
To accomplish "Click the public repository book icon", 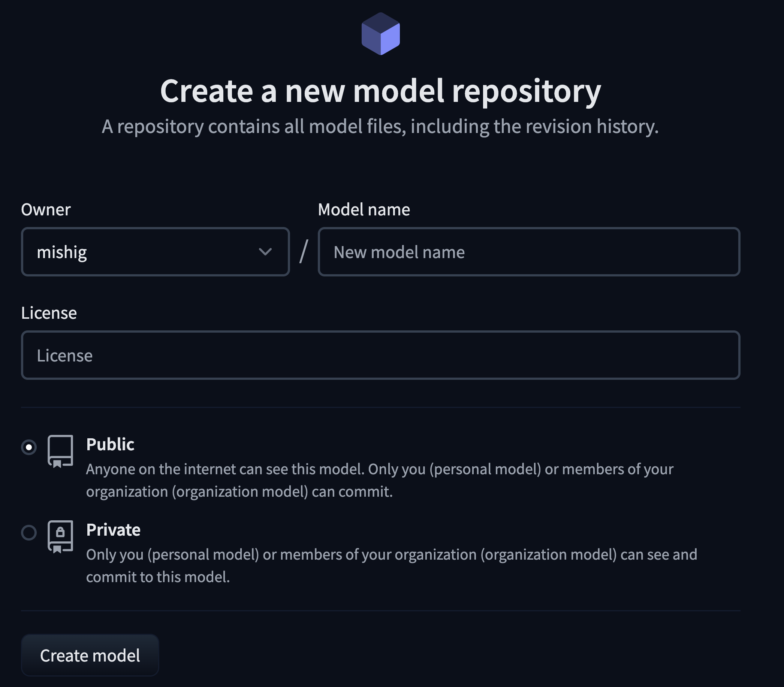I will coord(60,451).
